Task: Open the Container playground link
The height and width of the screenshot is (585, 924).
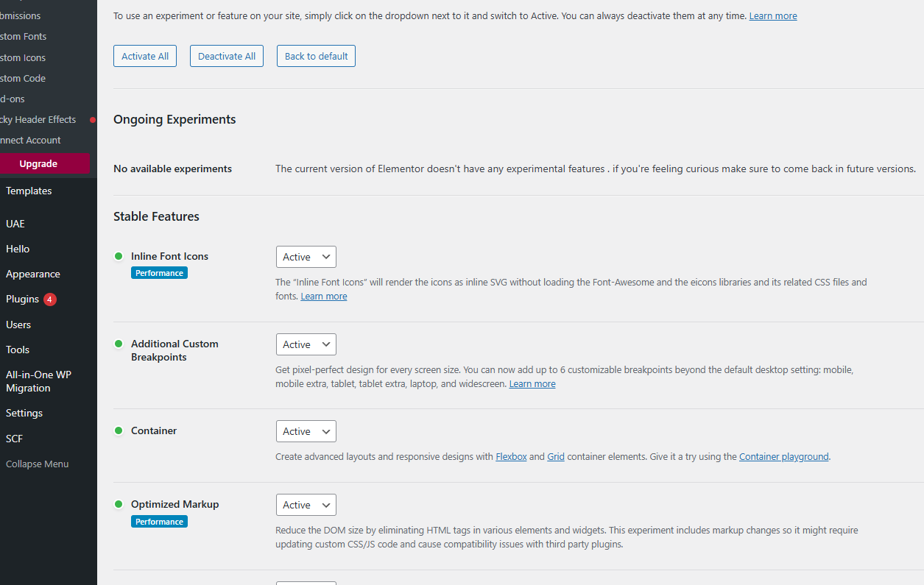Action: [x=784, y=456]
